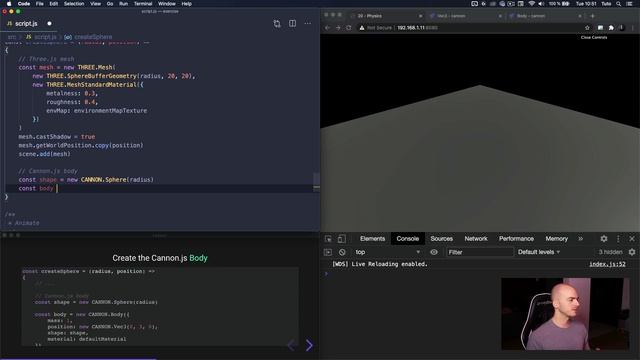This screenshot has height=360, width=640.
Task: Close the DevTools panel
Action: (632, 239)
